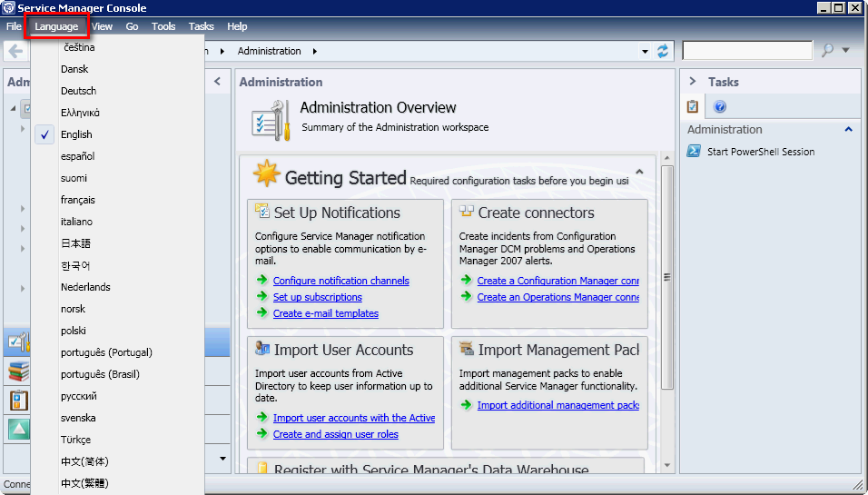Open Configure notification channels link

pos(341,281)
